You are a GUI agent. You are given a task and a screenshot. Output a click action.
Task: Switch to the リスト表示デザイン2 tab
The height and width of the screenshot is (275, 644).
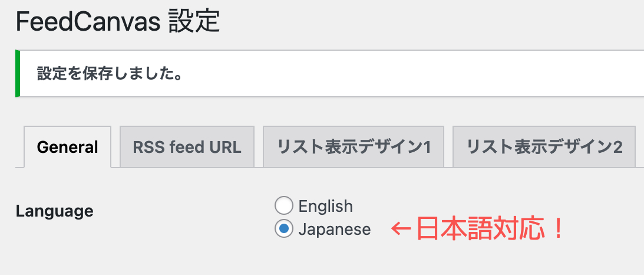544,147
